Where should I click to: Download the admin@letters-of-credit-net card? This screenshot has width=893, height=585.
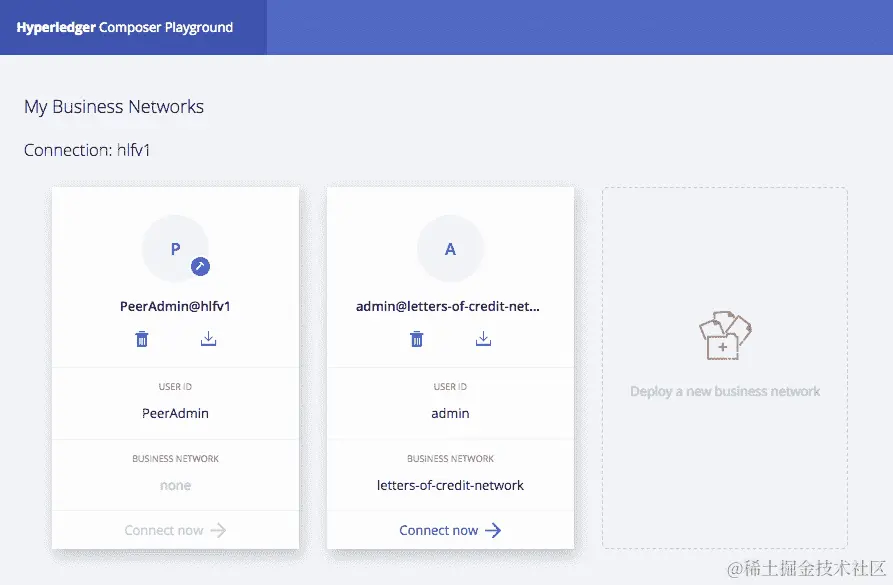tap(484, 338)
